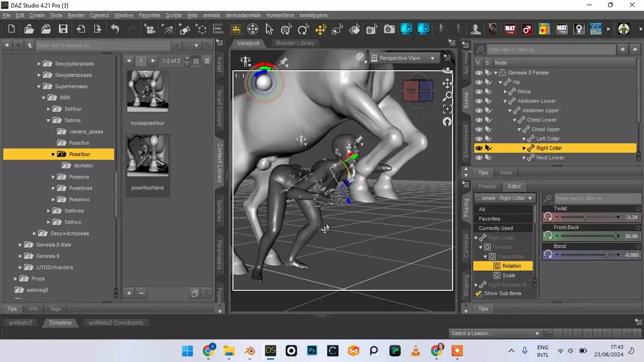Click the New Scene file icon
The width and height of the screenshot is (644, 362).
[x=12, y=29]
